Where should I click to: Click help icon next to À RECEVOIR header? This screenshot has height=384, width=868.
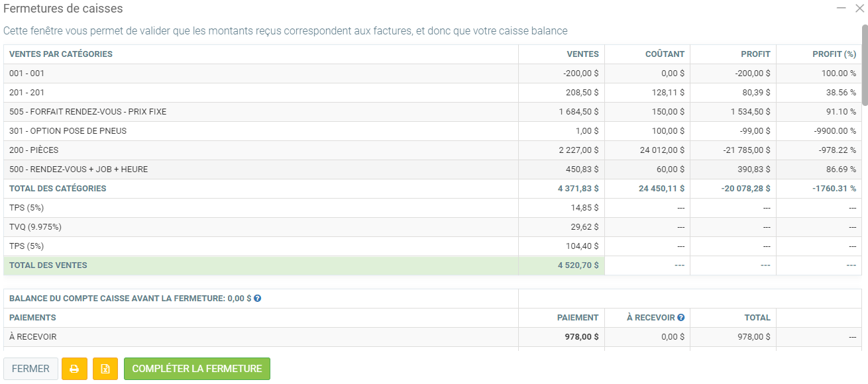point(680,318)
